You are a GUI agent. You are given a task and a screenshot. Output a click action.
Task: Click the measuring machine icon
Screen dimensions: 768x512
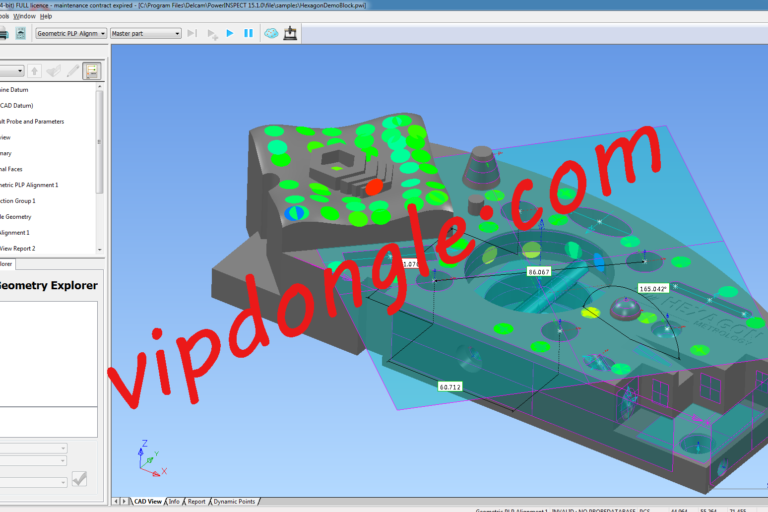290,33
